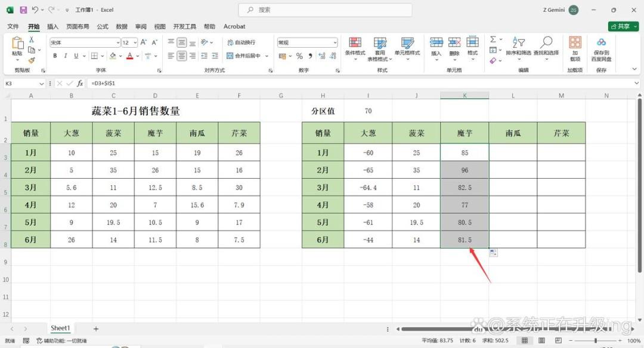Open the 数据 ribbon tab
Screen dimensions: 644x348
(122, 26)
